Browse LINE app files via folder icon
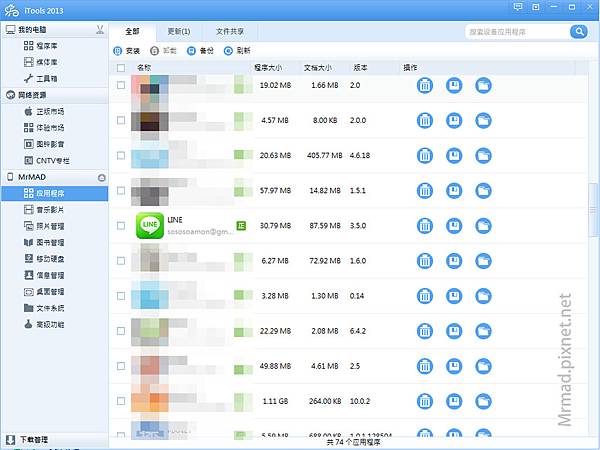 483,226
